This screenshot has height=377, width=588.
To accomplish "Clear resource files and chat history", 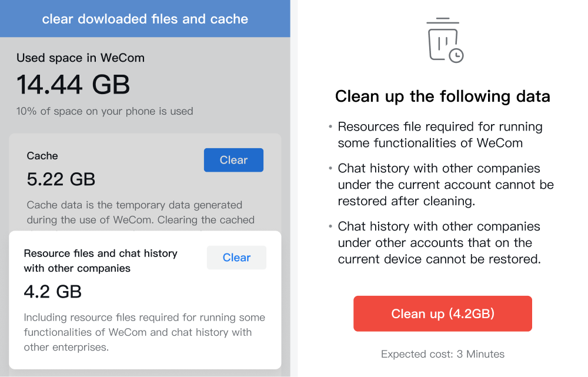I will tap(236, 258).
